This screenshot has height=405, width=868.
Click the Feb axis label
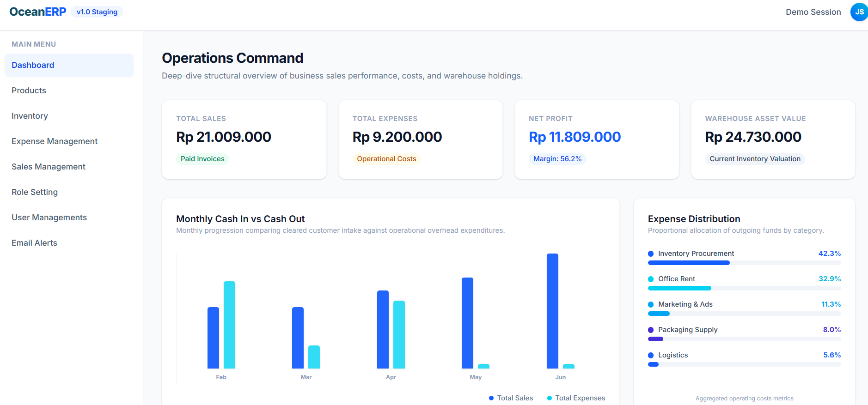coord(221,377)
